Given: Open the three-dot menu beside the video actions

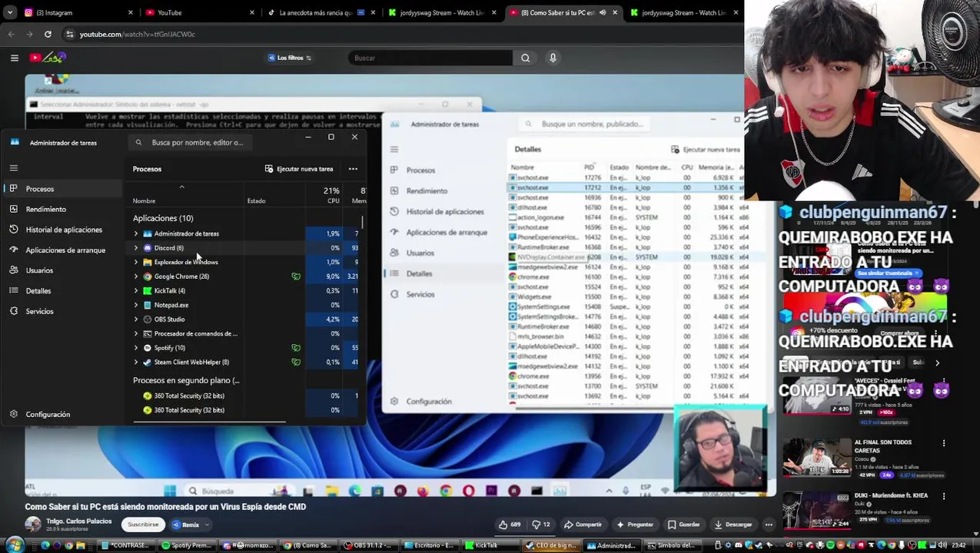Looking at the screenshot, I should (769, 525).
